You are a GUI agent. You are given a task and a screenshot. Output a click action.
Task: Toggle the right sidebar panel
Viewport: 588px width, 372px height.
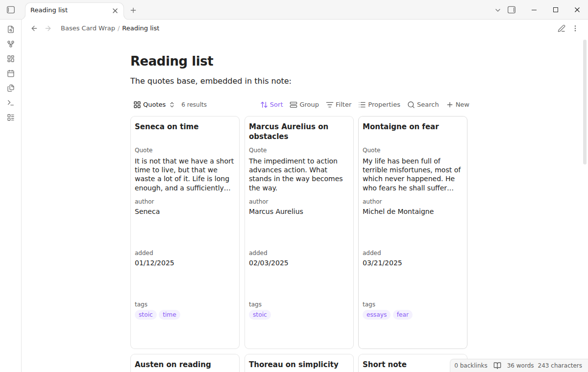[x=512, y=10]
